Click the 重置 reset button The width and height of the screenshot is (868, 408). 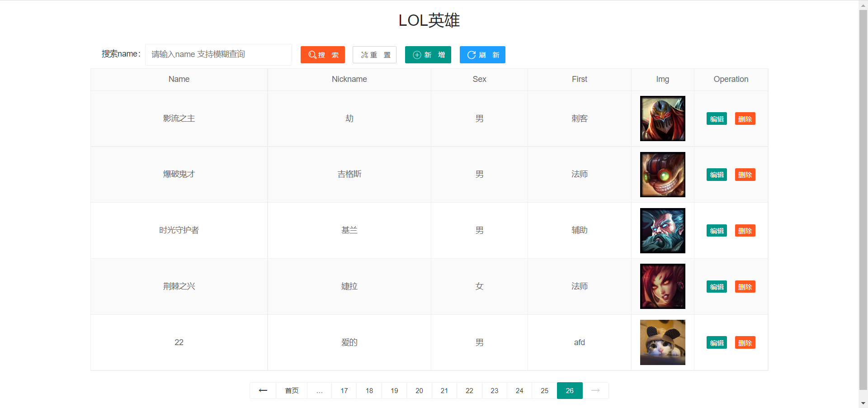(374, 55)
